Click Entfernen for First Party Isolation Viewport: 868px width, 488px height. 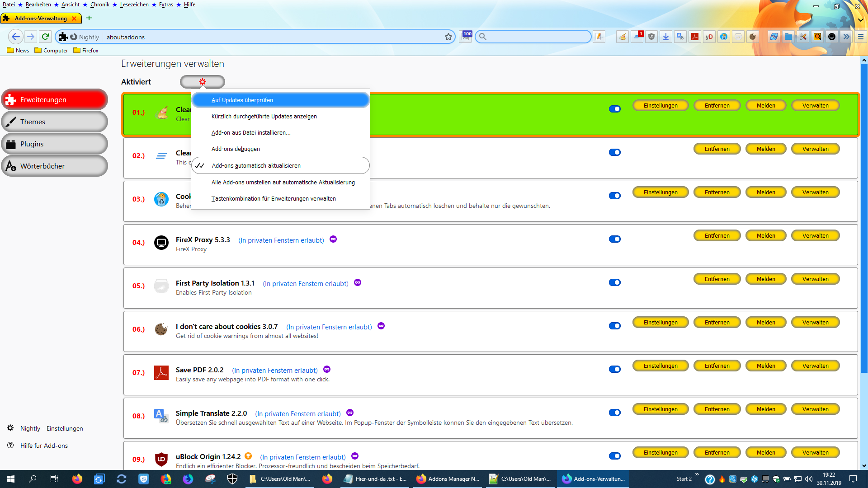(717, 279)
